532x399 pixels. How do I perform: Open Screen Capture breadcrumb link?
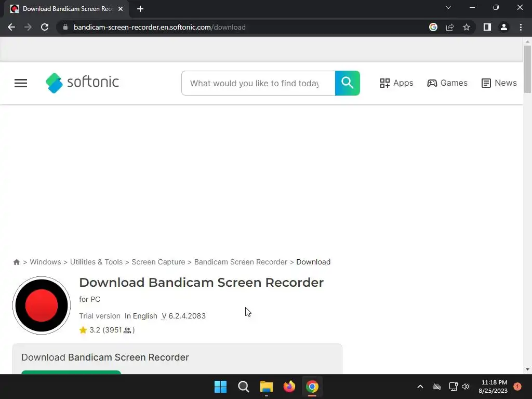coord(158,262)
